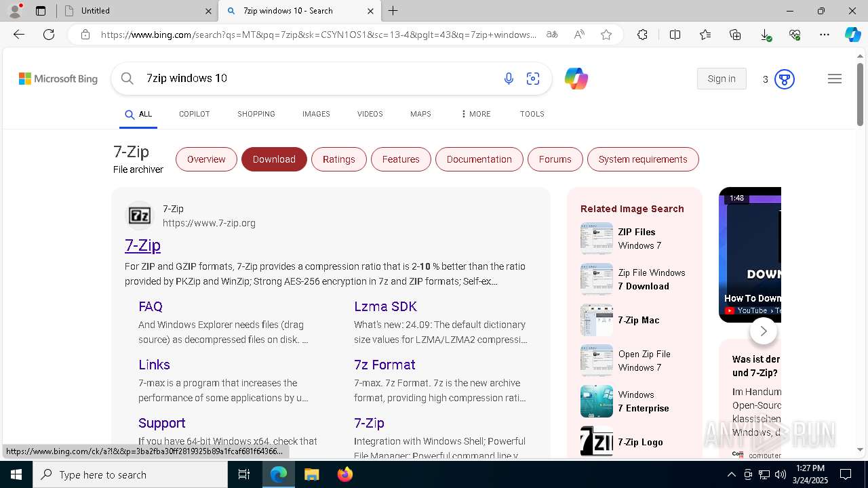Advance video carousel with next arrow
The width and height of the screenshot is (868, 488).
(x=764, y=331)
